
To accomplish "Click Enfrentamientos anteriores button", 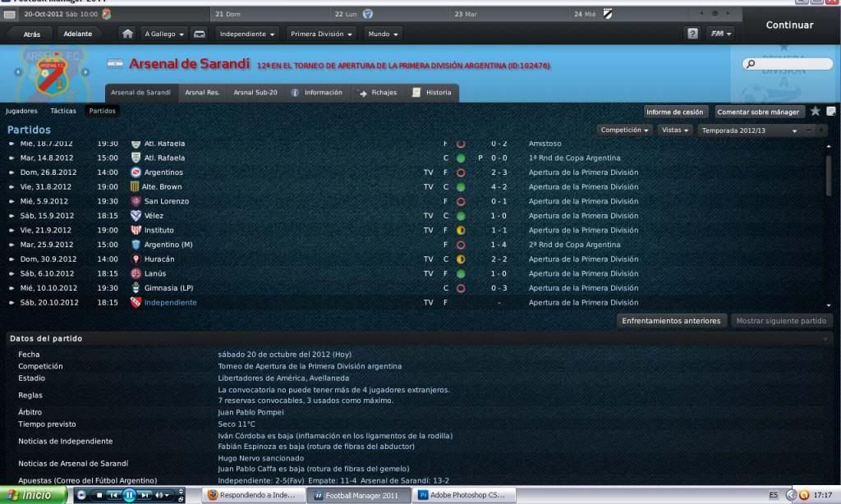I will 672,321.
